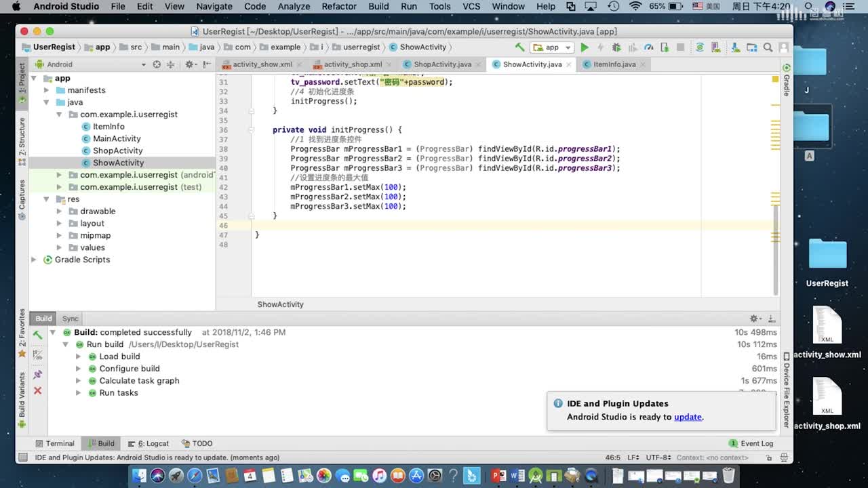Click the update link in IDE notification

[688, 417]
